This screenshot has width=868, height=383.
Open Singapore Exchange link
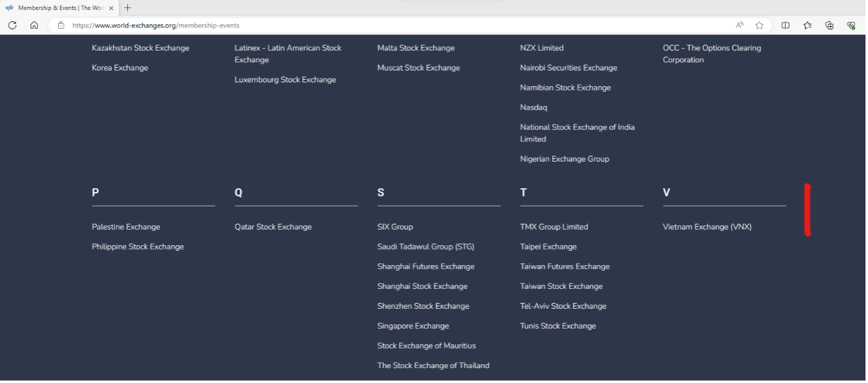point(413,327)
